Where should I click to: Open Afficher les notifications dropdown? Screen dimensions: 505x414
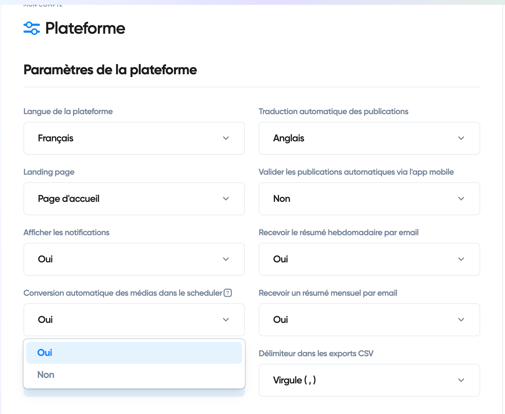click(134, 259)
